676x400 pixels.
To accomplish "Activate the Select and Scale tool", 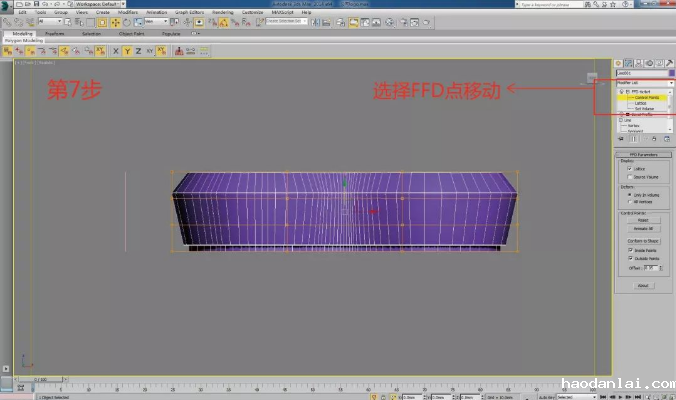I will (138, 22).
